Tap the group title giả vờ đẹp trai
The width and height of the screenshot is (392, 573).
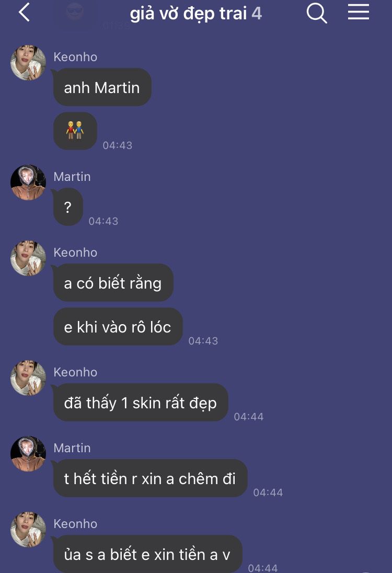[x=188, y=14]
